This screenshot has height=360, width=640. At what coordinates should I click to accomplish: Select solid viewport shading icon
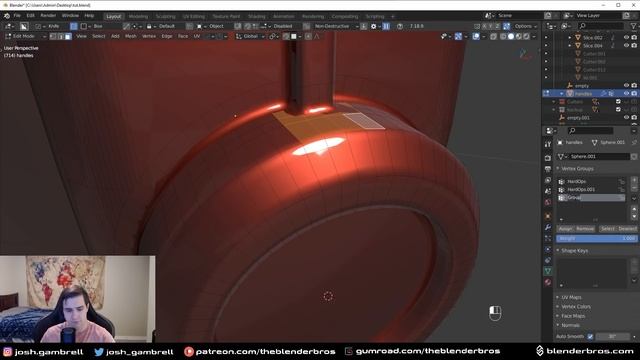pyautogui.click(x=511, y=36)
